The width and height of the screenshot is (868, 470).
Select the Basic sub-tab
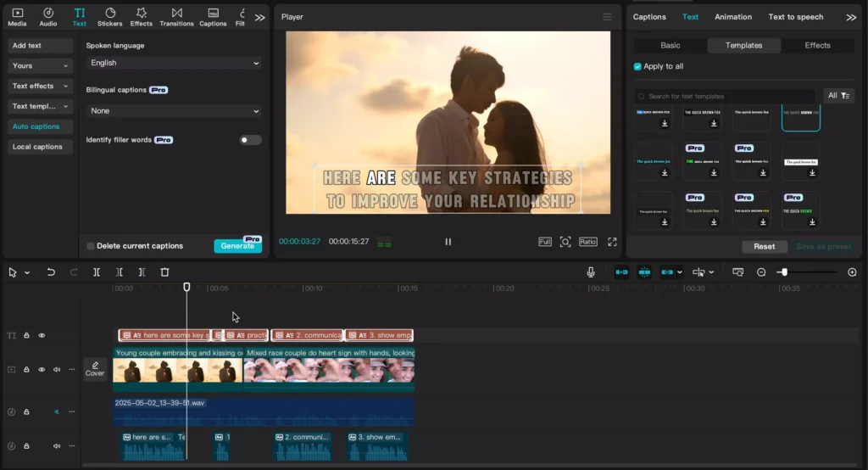tap(670, 46)
